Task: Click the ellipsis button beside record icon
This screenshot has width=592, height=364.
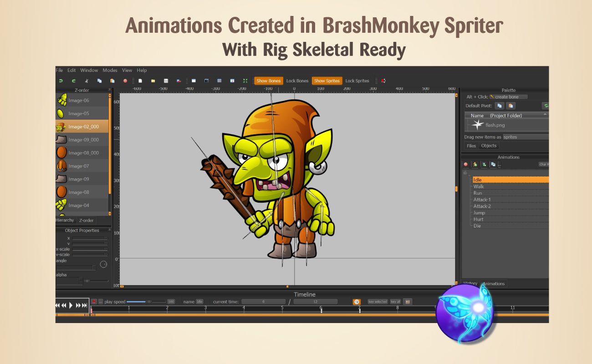Action: click(101, 302)
